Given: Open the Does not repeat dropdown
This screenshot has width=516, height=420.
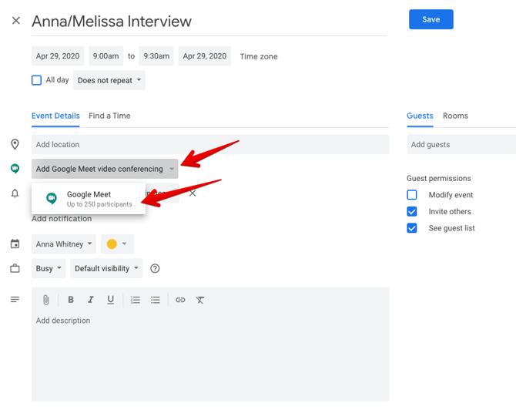Looking at the screenshot, I should click(x=109, y=80).
